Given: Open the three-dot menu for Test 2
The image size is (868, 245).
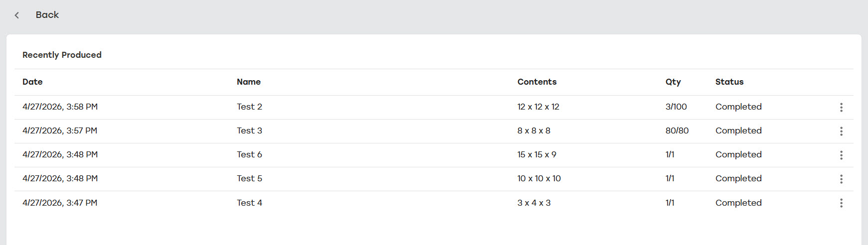Looking at the screenshot, I should point(841,107).
